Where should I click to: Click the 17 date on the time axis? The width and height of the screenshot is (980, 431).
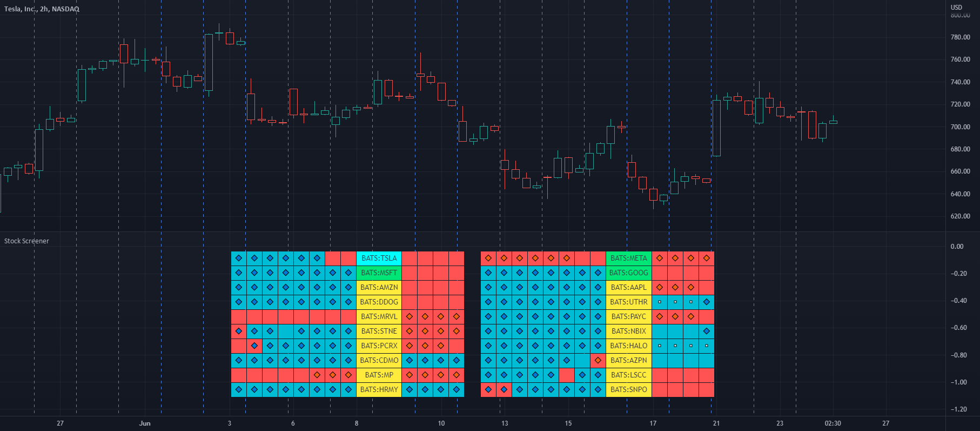(x=653, y=423)
